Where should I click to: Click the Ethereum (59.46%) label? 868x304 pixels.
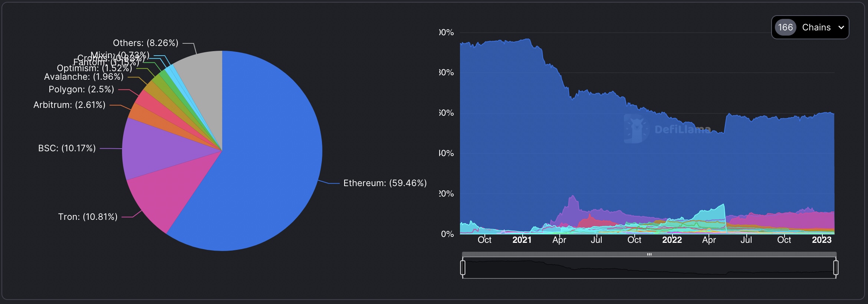click(385, 183)
